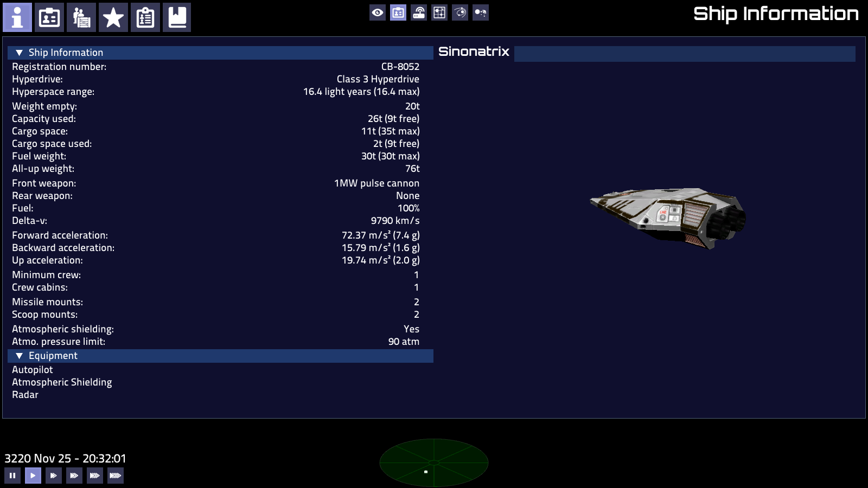
Task: Open the system orbit map icon
Action: click(x=460, y=12)
